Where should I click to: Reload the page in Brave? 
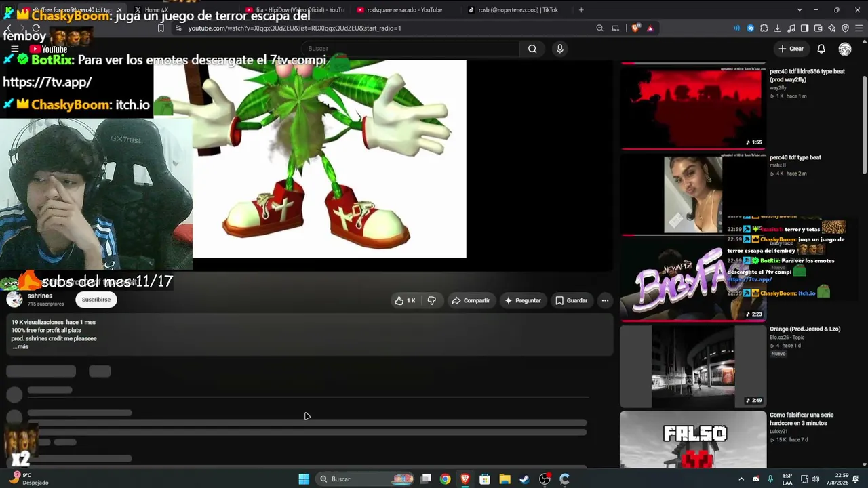coord(35,28)
